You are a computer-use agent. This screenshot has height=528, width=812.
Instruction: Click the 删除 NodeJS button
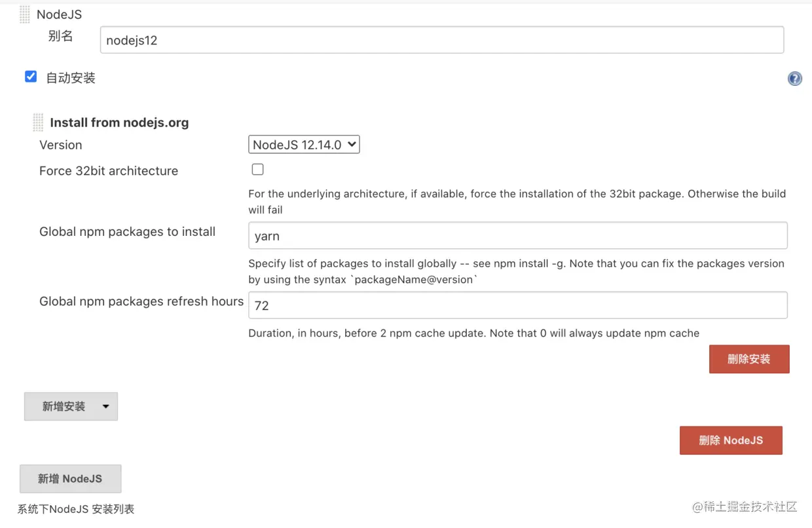click(x=731, y=440)
